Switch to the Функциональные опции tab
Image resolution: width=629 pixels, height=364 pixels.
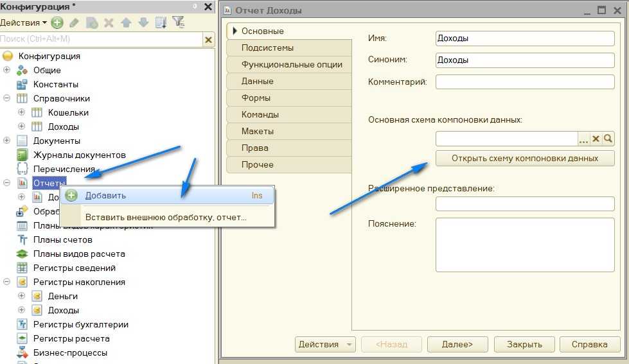pos(289,65)
